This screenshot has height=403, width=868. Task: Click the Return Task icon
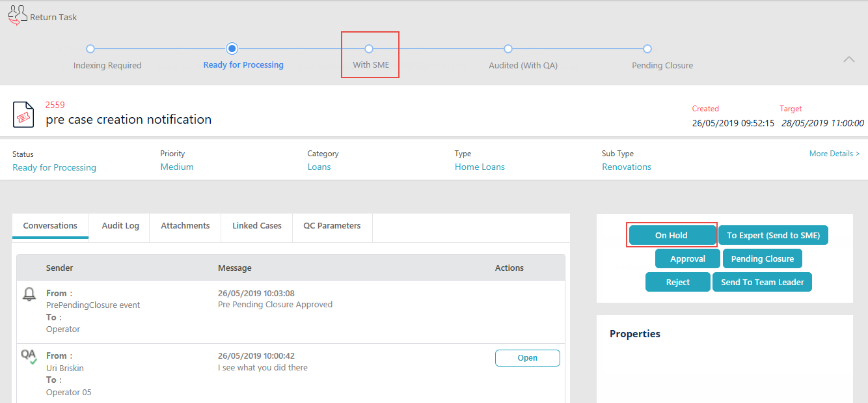[18, 15]
